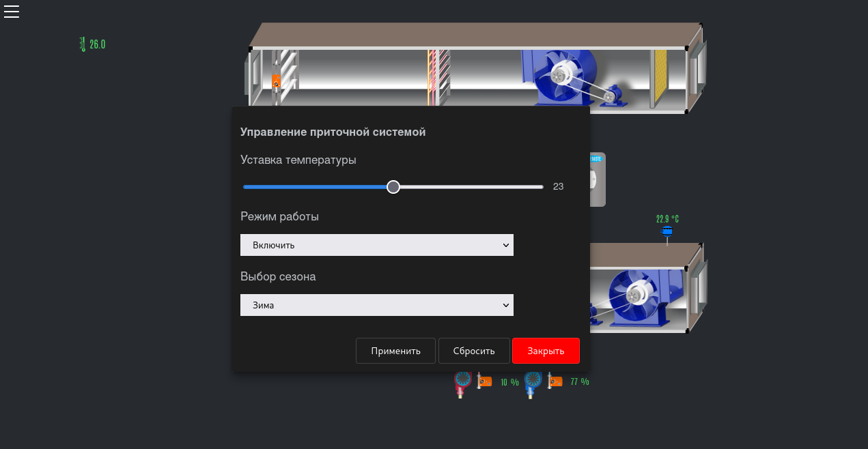The height and width of the screenshot is (449, 868).
Task: Click the red circulation pump icon
Action: [x=462, y=383]
